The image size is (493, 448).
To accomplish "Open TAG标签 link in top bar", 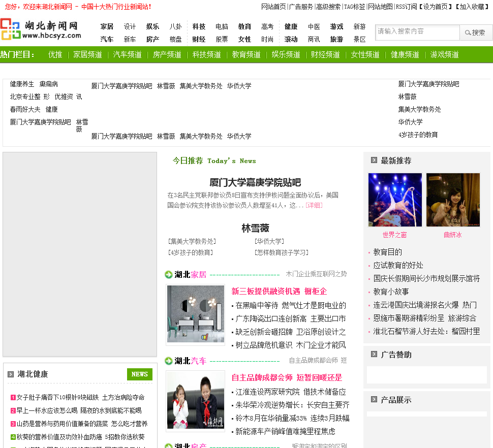I will coord(355,7).
